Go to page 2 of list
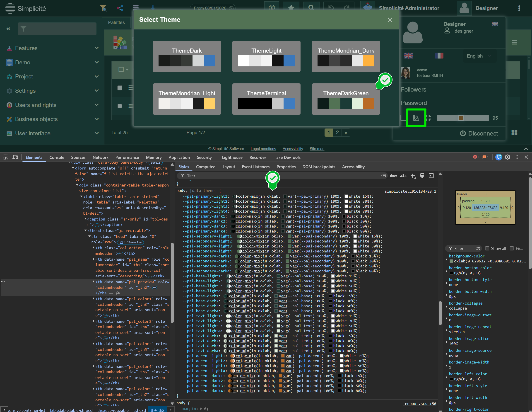This screenshot has width=532, height=412. (337, 133)
